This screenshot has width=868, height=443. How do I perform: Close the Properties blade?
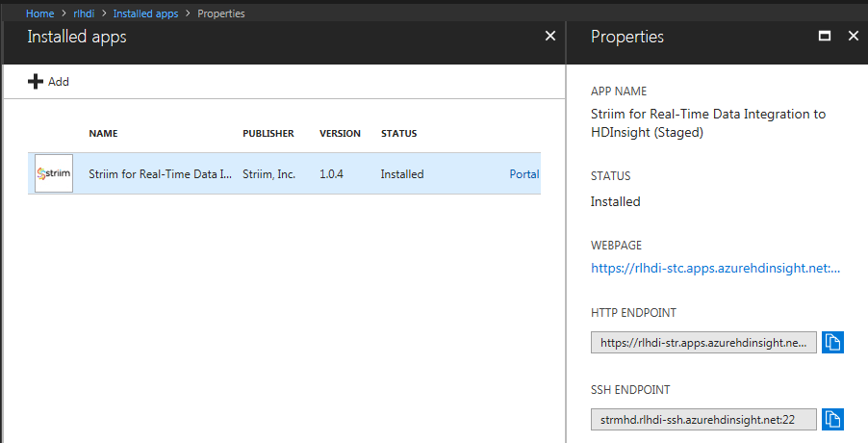tap(853, 36)
